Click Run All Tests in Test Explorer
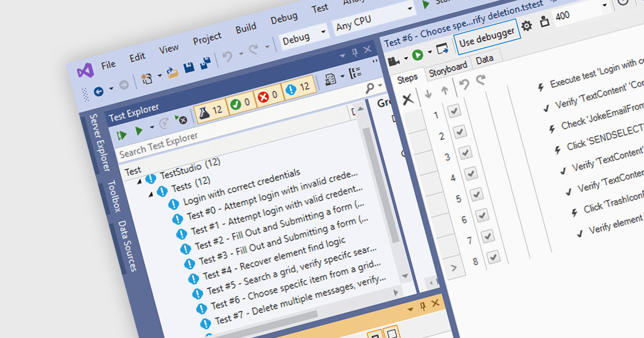Screen dimensions: 644x338 (x=122, y=134)
